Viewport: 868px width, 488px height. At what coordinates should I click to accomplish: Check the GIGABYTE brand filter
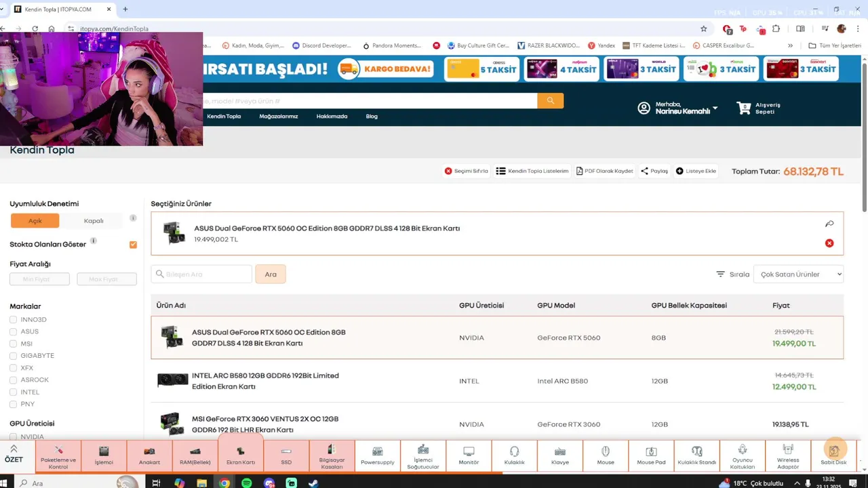pos(13,356)
